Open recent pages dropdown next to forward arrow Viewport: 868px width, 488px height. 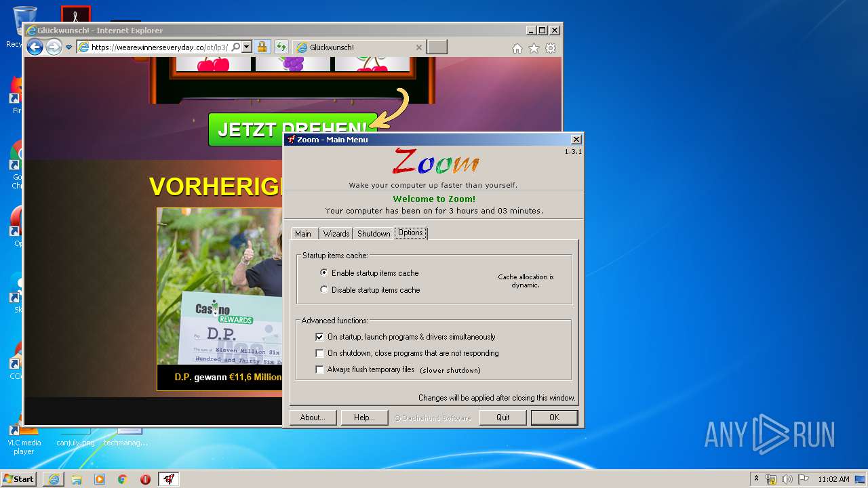click(68, 47)
